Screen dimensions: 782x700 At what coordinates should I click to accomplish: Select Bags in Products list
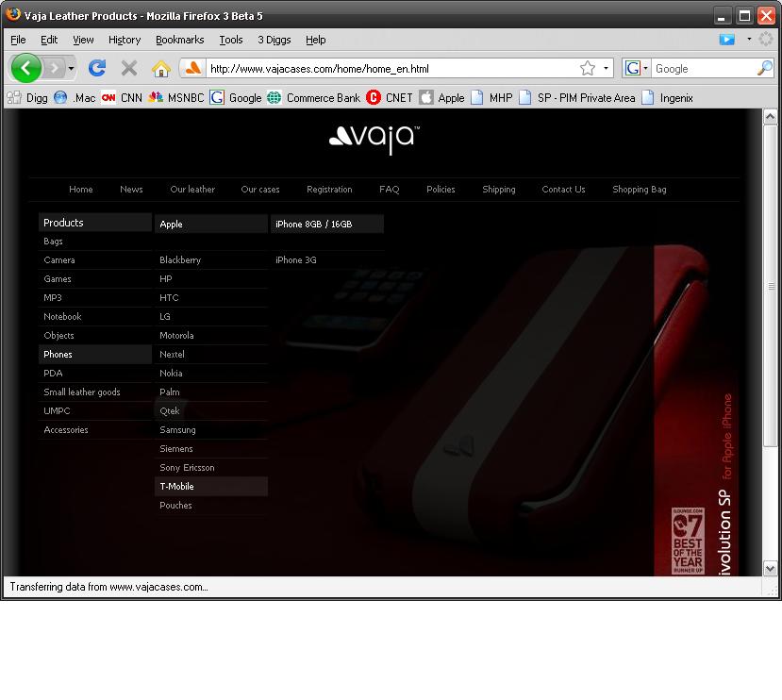click(x=95, y=241)
